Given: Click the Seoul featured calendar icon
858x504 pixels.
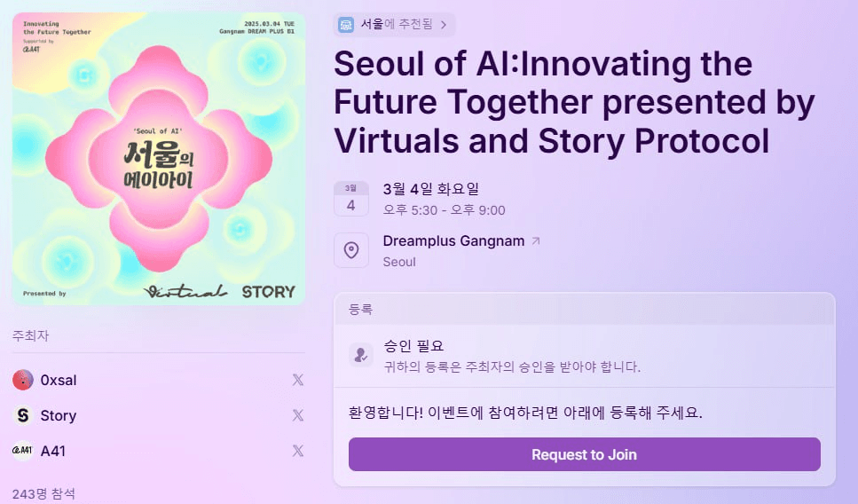Looking at the screenshot, I should click(x=346, y=25).
